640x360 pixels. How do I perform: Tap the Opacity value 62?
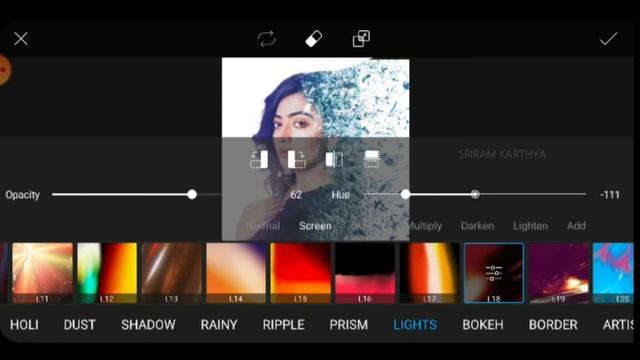coord(296,195)
